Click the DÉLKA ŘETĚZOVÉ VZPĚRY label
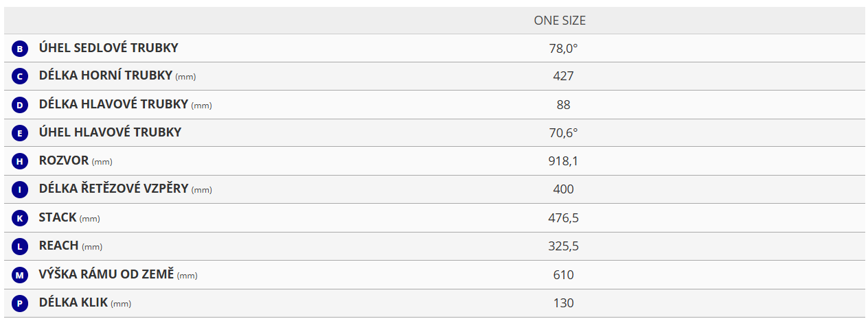Screen dimensions: 868x321 (113, 189)
